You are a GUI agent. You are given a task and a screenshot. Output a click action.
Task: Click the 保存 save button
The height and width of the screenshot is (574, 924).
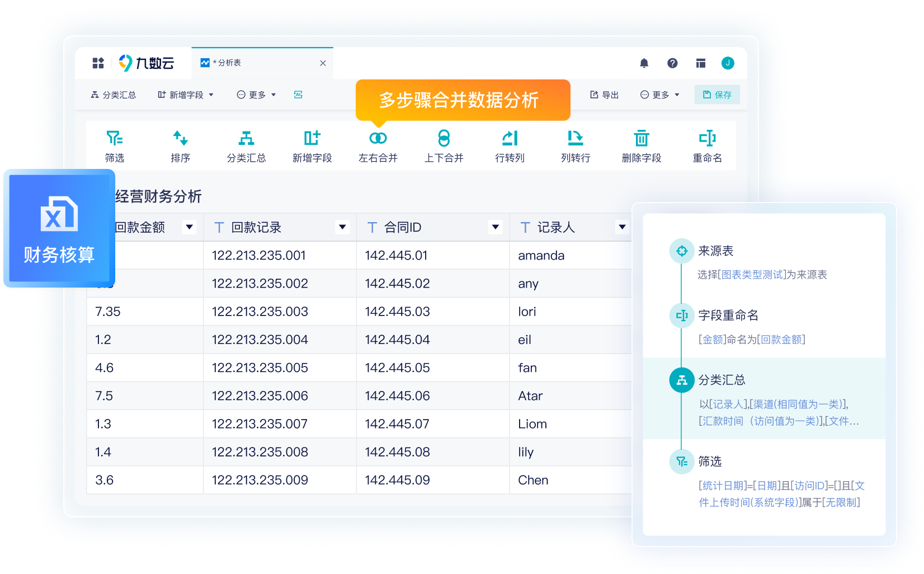pos(717,95)
